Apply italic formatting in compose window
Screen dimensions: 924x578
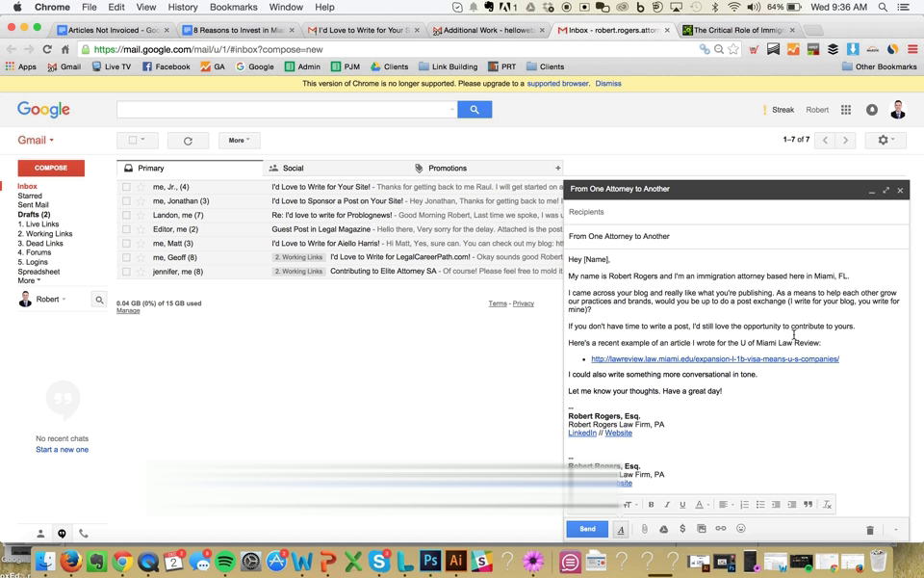click(667, 504)
